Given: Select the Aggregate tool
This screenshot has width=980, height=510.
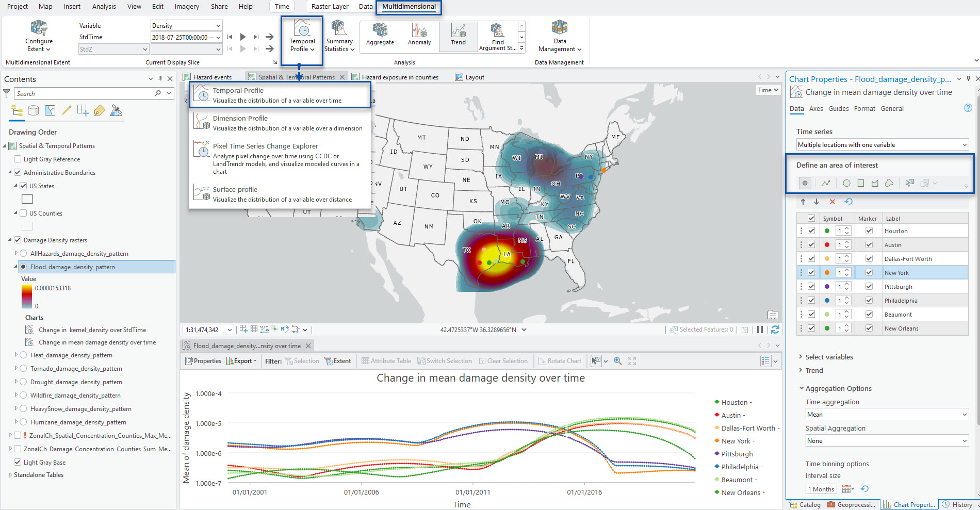Looking at the screenshot, I should tap(380, 35).
